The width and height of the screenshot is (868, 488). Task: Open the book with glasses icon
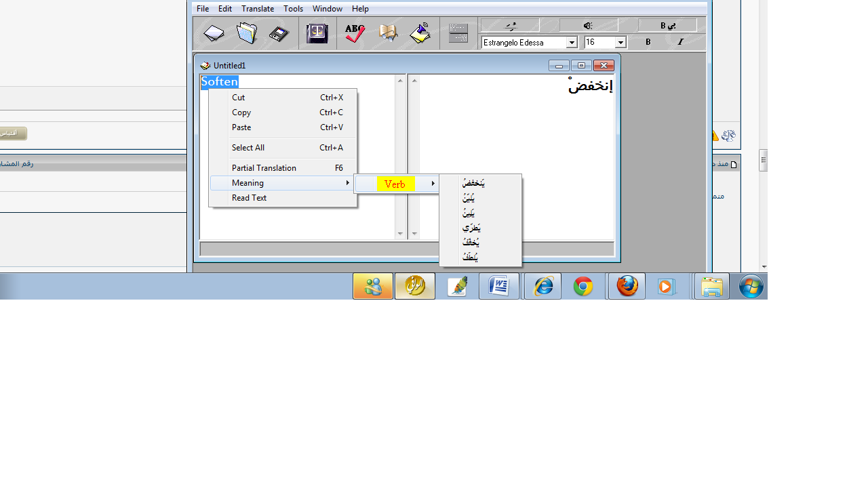388,33
